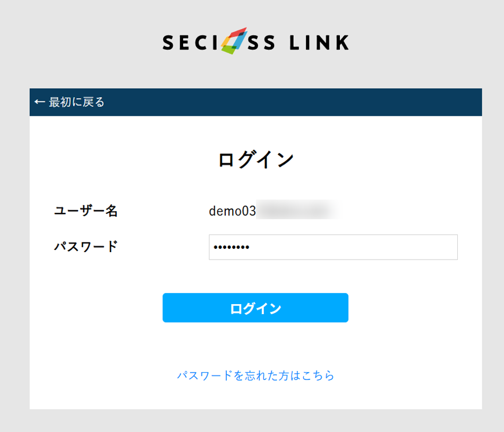Screen dimensions: 504x432
Task: Click the word LINK in the logo
Action: point(319,42)
